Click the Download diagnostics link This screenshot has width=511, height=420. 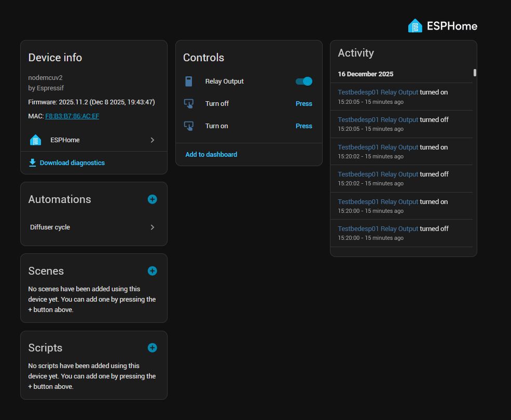click(x=72, y=163)
